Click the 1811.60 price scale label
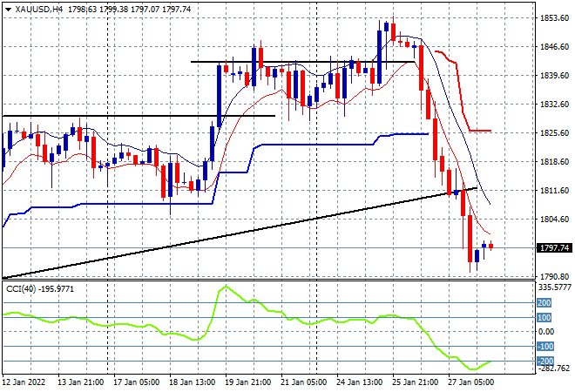This screenshot has width=575, height=392. click(x=554, y=190)
